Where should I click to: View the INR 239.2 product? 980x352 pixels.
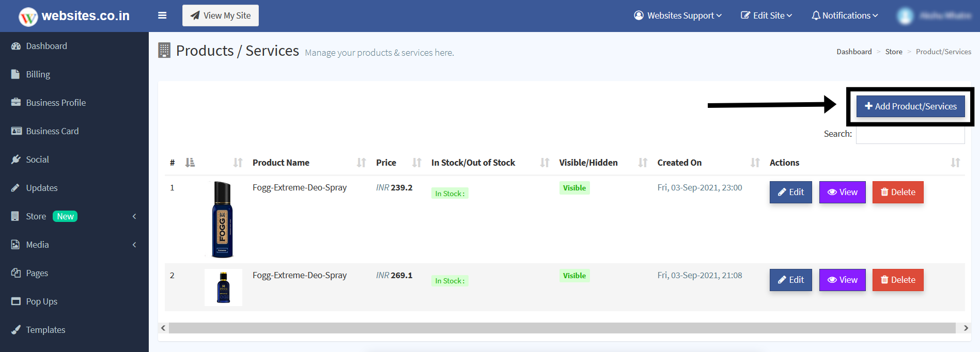pos(843,192)
